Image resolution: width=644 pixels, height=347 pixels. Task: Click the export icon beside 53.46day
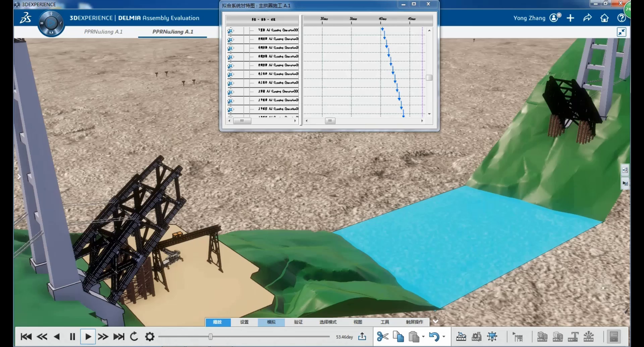pos(362,336)
